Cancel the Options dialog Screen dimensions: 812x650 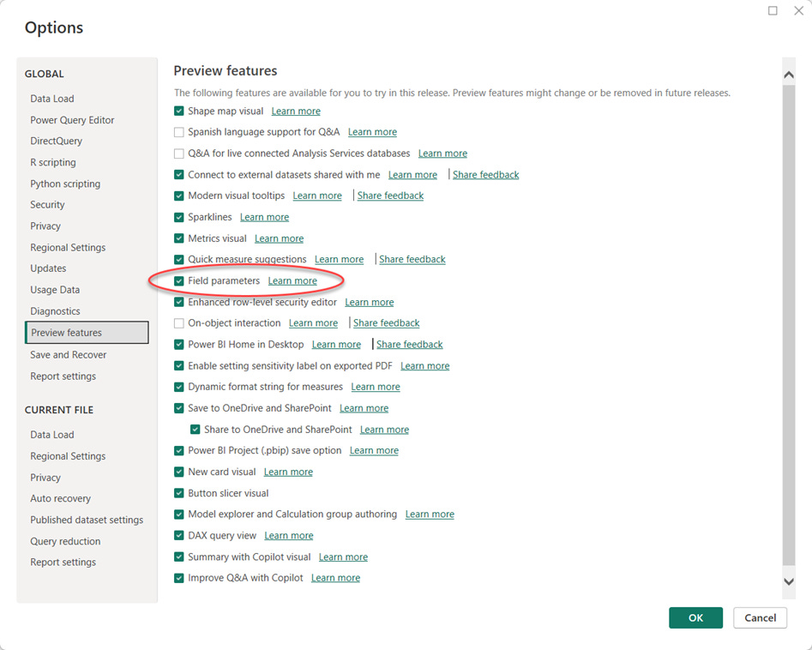[x=760, y=617]
